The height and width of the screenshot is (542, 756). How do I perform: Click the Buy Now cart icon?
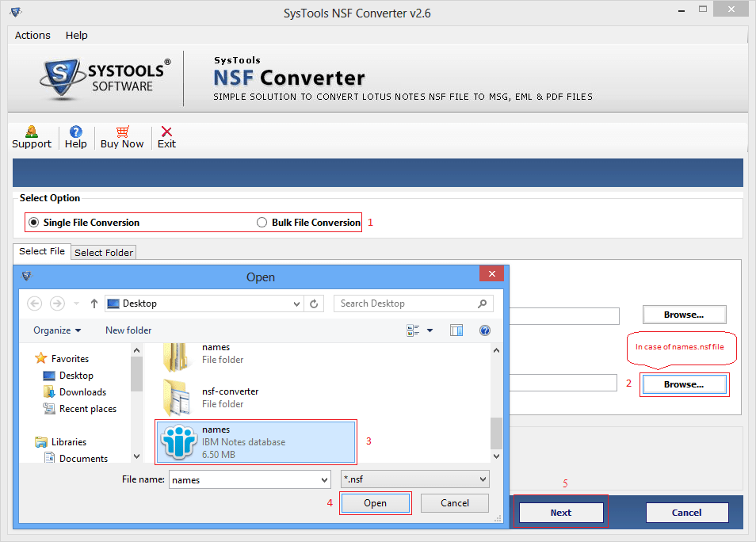(x=123, y=132)
